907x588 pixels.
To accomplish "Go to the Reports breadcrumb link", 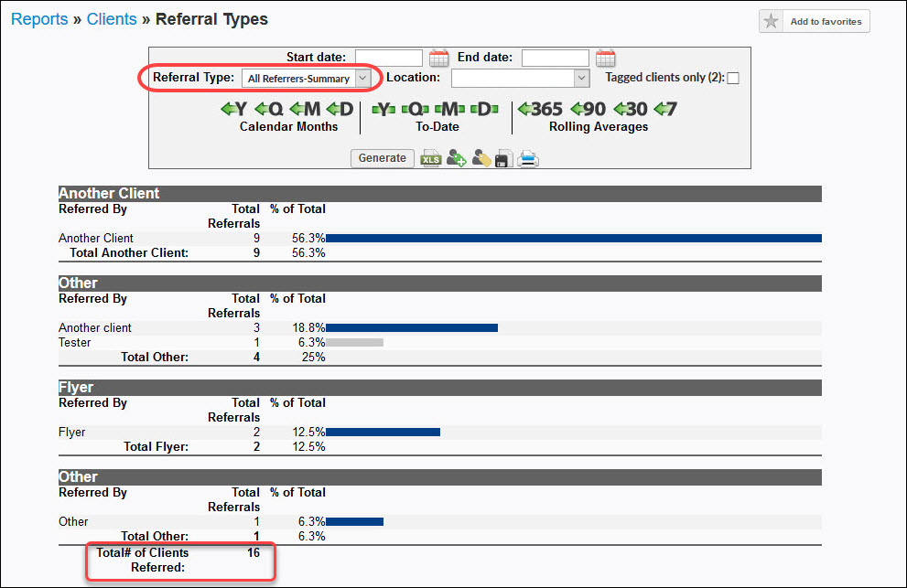I will click(x=39, y=19).
